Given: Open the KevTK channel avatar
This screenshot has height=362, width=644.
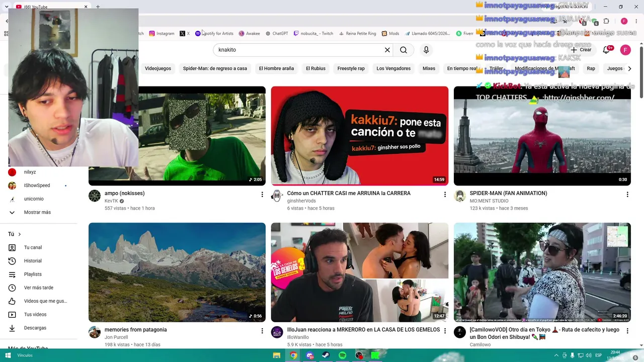Looking at the screenshot, I should coord(95,196).
